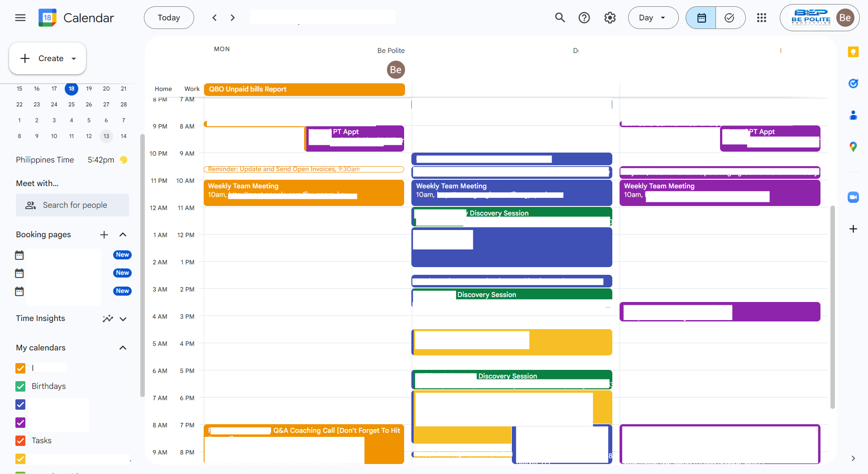Open the Support help icon

click(x=584, y=18)
